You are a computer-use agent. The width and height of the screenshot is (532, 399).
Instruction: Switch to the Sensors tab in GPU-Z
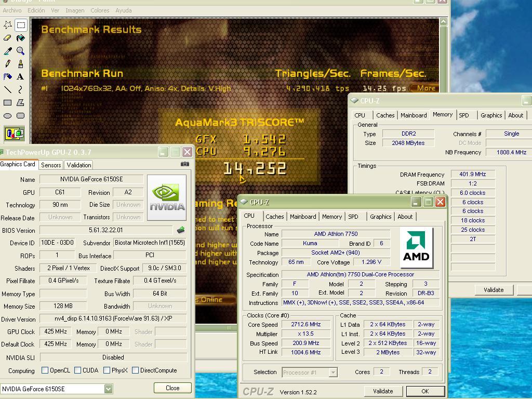pyautogui.click(x=51, y=165)
